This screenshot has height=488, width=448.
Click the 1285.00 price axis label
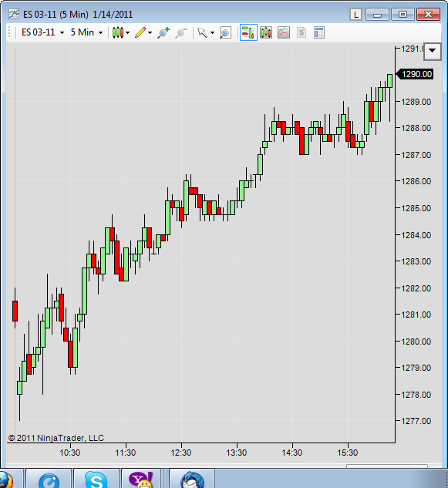tap(416, 208)
